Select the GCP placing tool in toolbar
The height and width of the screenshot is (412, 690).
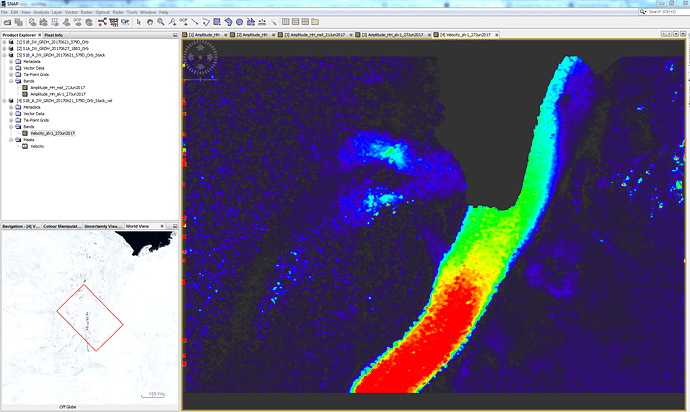tap(183, 22)
